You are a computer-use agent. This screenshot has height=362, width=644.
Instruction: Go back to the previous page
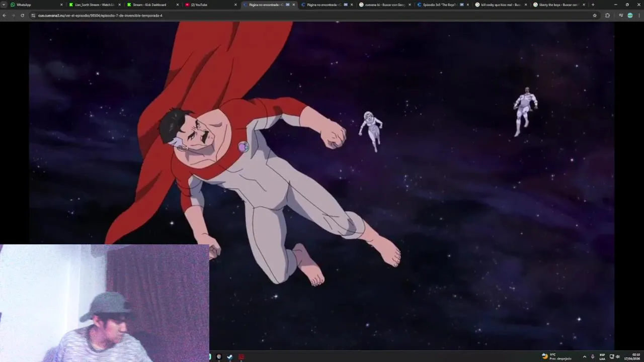pyautogui.click(x=5, y=16)
